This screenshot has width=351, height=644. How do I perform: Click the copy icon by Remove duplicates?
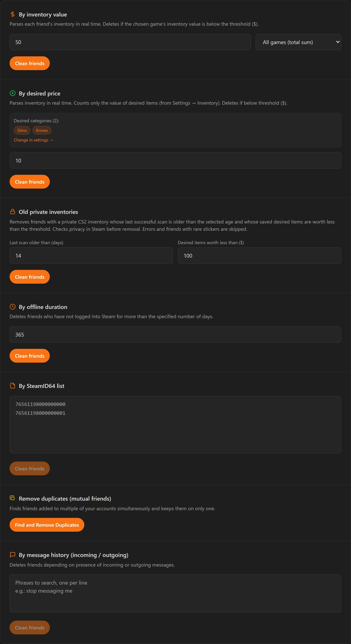[12, 498]
